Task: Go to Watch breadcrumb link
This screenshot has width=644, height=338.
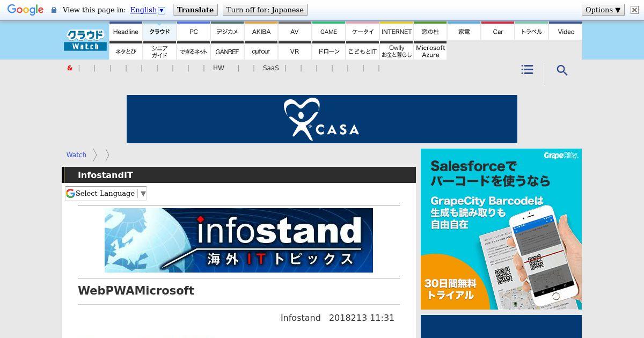Action: pyautogui.click(x=76, y=155)
